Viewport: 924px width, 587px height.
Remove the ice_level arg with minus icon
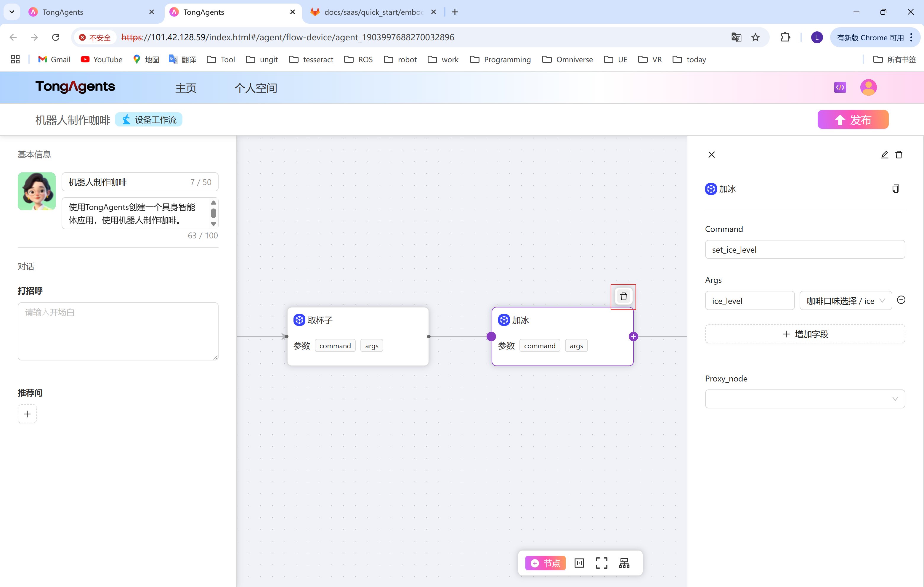901,300
